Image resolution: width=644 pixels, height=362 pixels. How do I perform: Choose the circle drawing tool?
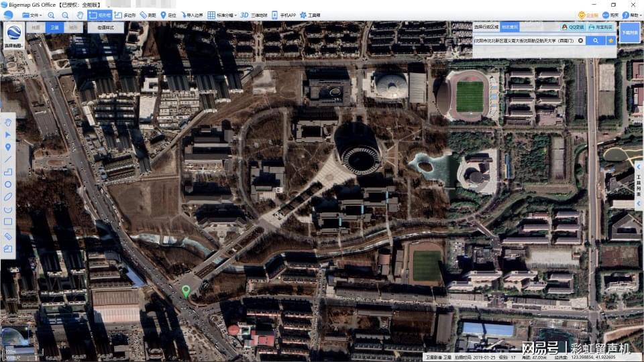8,184
